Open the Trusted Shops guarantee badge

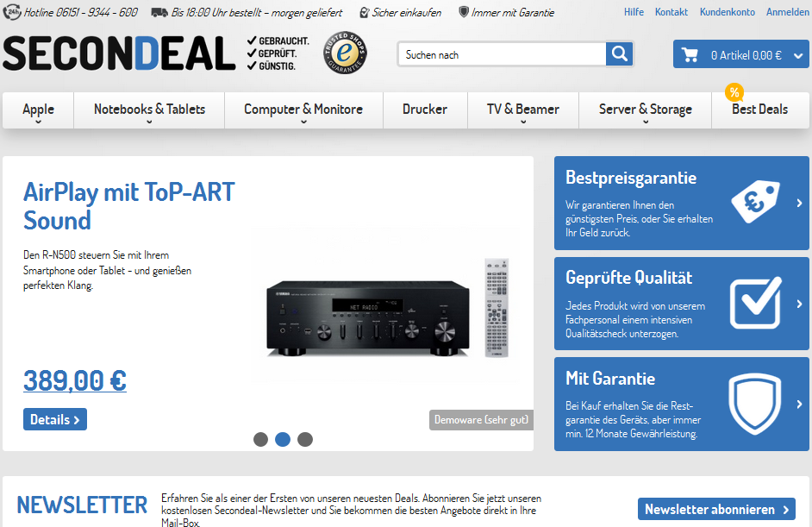345,53
